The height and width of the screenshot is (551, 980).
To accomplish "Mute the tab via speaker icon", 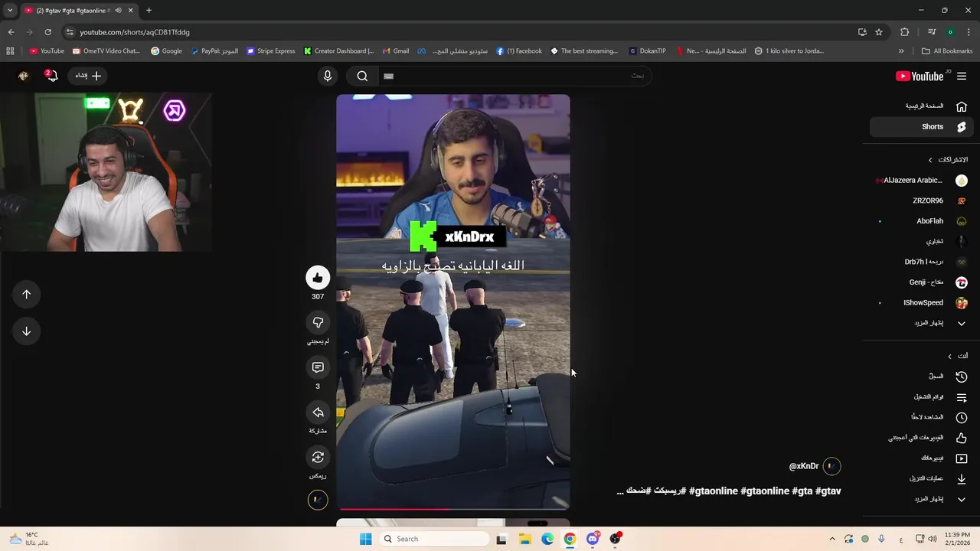I will click(x=118, y=11).
